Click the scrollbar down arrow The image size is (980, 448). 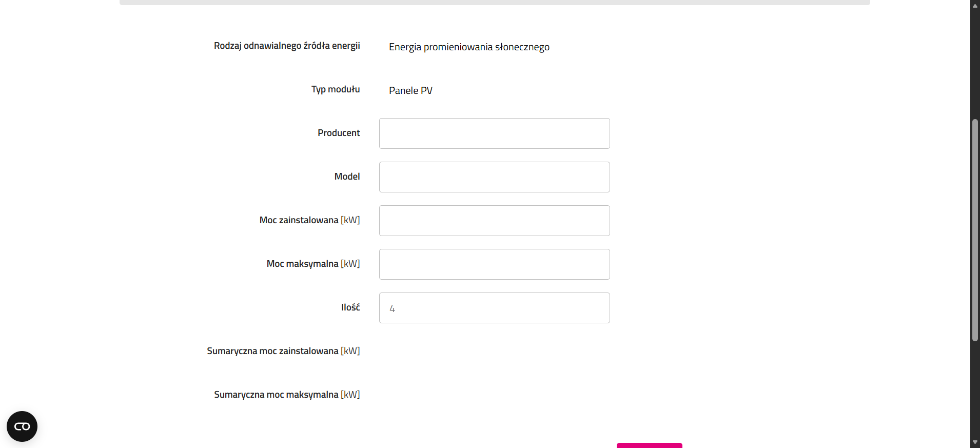coord(975,442)
